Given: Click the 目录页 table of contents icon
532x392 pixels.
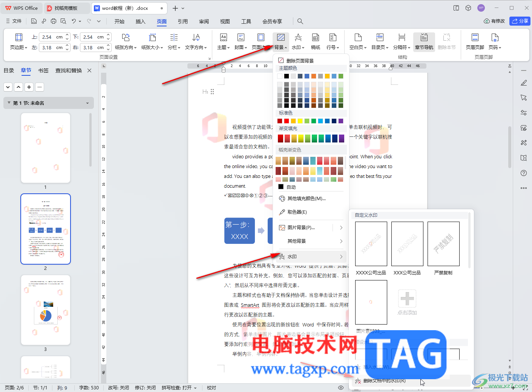Looking at the screenshot, I should point(380,37).
